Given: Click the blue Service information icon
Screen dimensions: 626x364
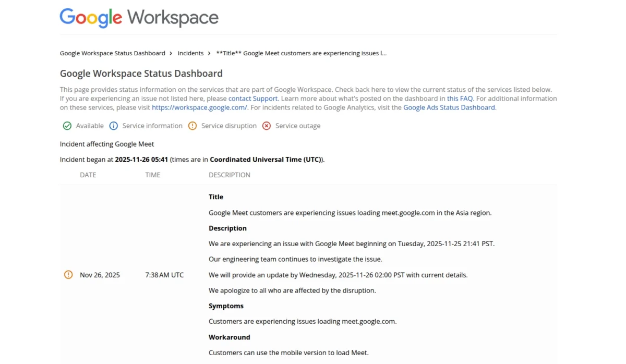Looking at the screenshot, I should 114,126.
